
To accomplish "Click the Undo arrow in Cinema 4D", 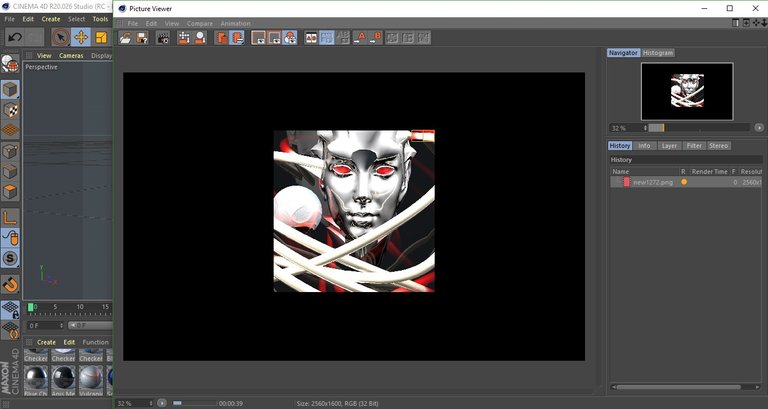I will coord(15,37).
